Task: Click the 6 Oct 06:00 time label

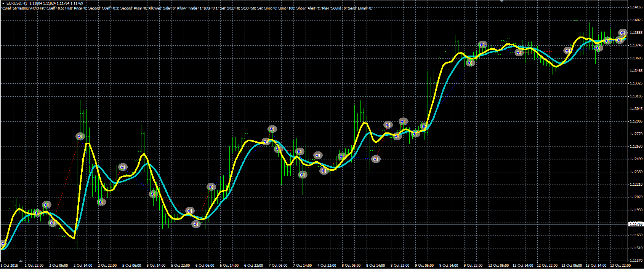Action: point(205,266)
